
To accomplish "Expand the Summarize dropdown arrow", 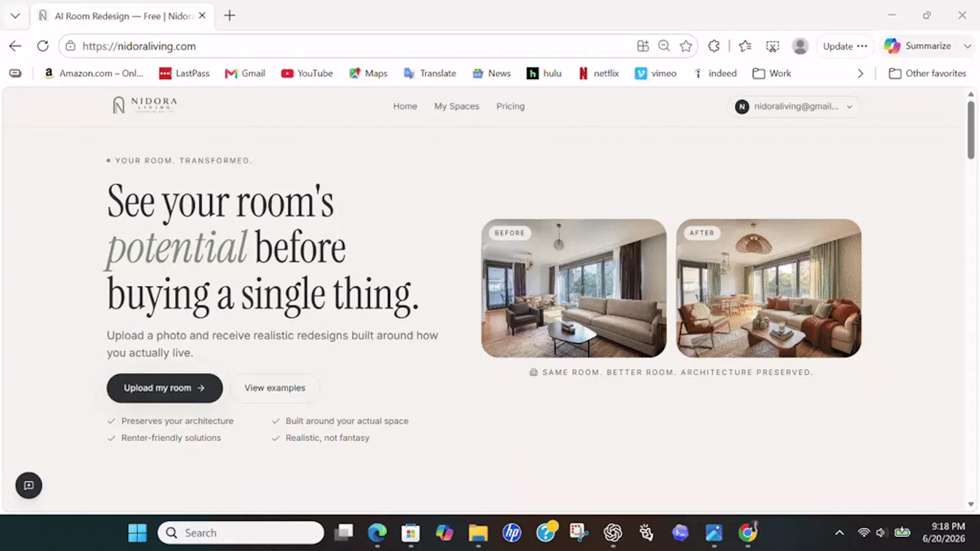I will coord(968,46).
